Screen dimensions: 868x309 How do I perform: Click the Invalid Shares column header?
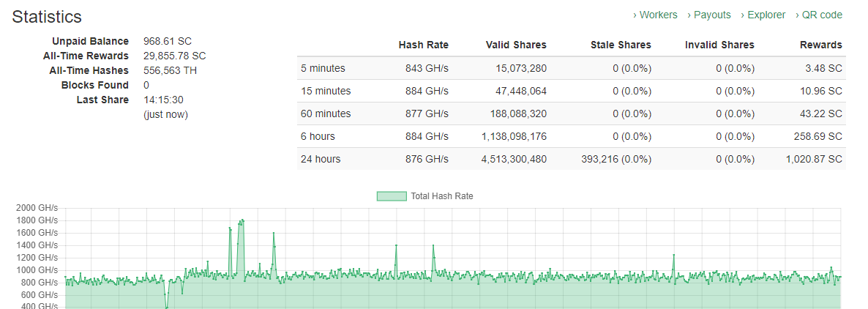[x=719, y=45]
